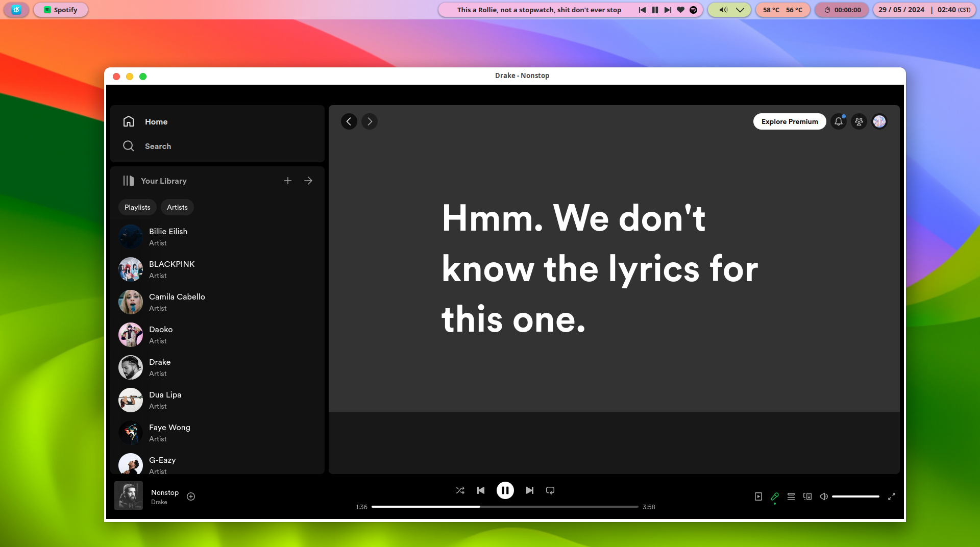Image resolution: width=980 pixels, height=547 pixels.
Task: Open Drake link under now playing
Action: tap(159, 502)
